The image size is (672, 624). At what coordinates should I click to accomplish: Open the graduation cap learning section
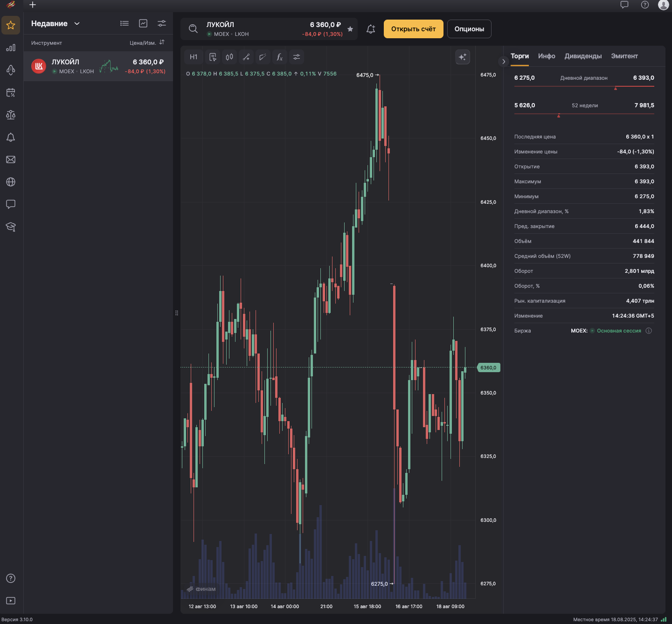[11, 227]
